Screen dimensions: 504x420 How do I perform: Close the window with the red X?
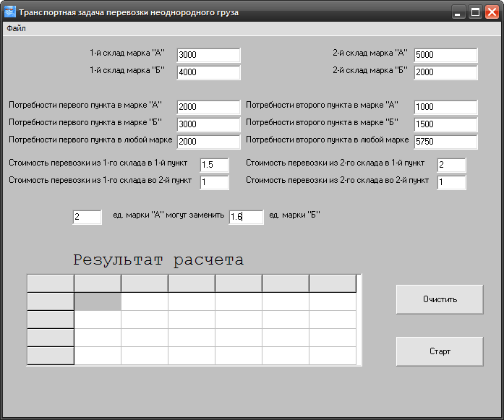[x=492, y=12]
